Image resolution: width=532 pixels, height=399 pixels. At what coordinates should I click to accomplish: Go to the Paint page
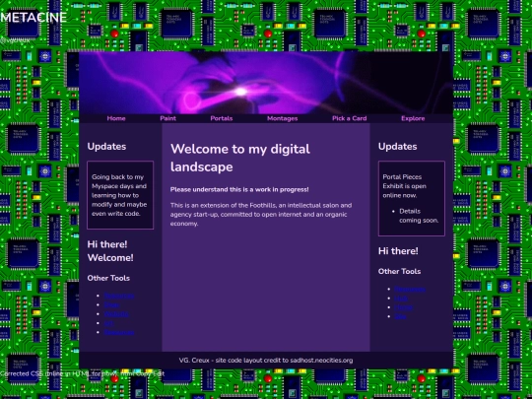[167, 118]
